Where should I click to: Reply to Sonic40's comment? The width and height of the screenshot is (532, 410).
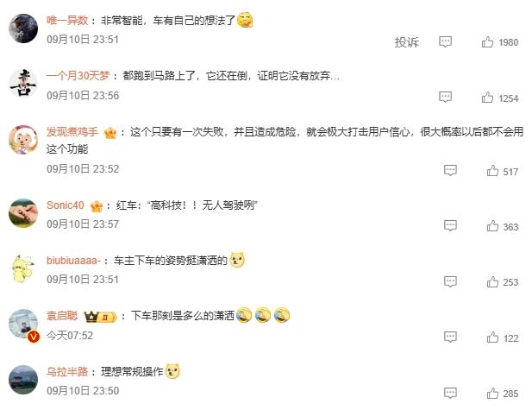coord(450,225)
